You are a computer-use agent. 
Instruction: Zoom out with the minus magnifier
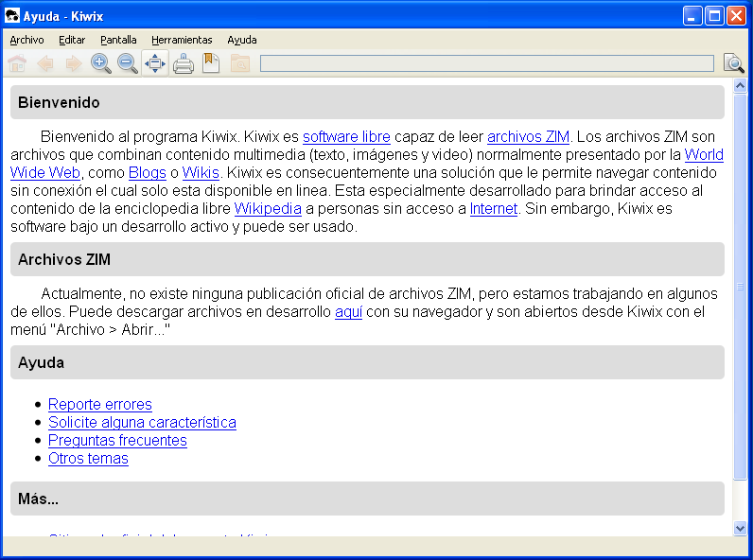pos(128,63)
